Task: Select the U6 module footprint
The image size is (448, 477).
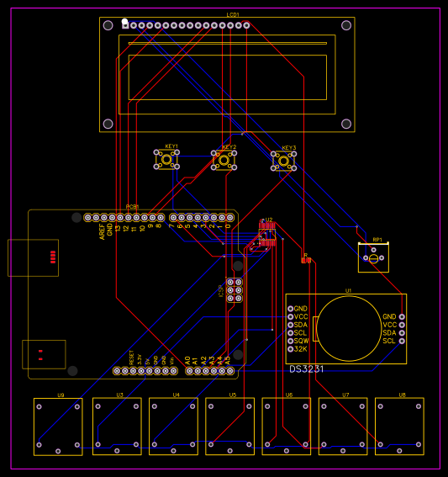Action: point(287,427)
